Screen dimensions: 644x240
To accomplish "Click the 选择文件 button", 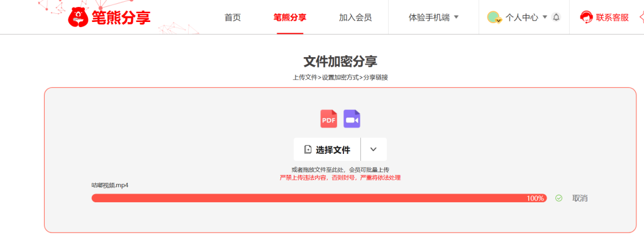I will 327,150.
